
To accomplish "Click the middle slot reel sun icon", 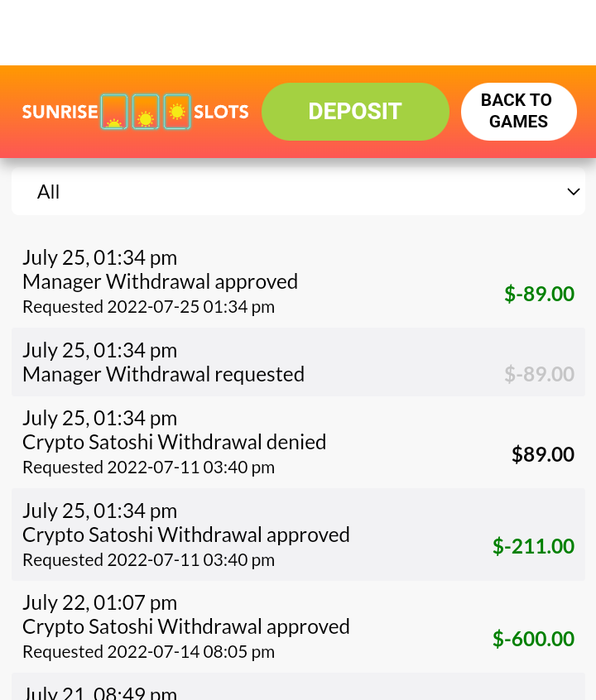I will [146, 112].
